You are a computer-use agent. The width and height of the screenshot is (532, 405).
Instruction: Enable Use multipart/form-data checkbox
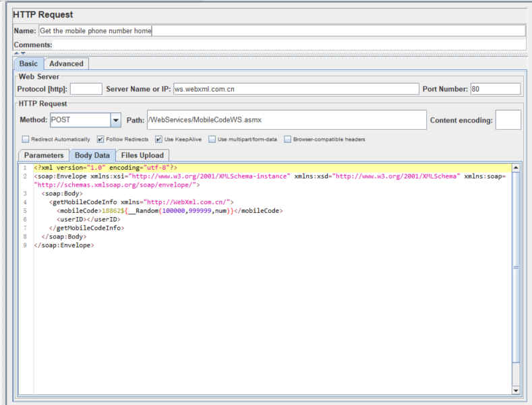212,139
